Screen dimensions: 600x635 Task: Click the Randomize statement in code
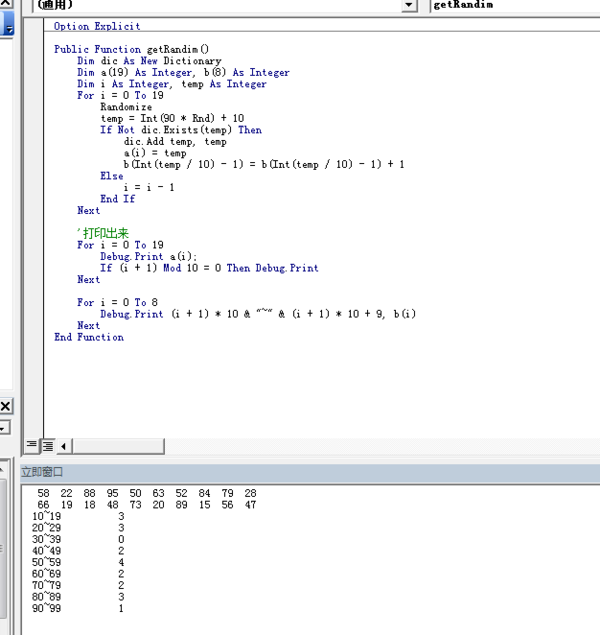126,107
